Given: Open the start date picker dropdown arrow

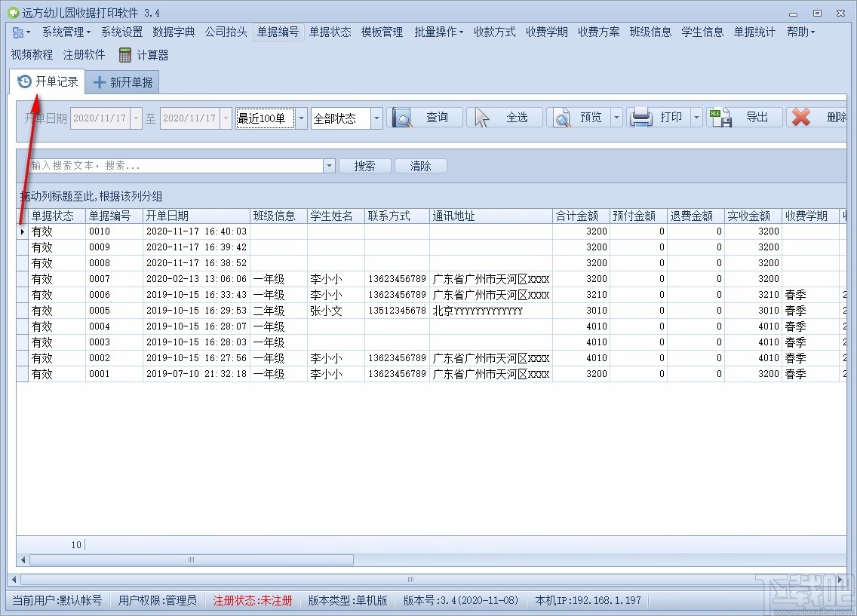Looking at the screenshot, I should point(137,118).
